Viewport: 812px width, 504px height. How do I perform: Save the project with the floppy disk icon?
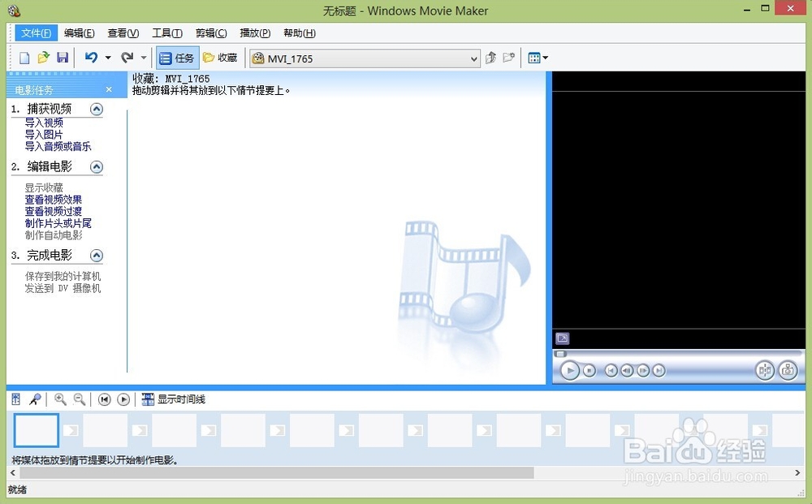[63, 58]
